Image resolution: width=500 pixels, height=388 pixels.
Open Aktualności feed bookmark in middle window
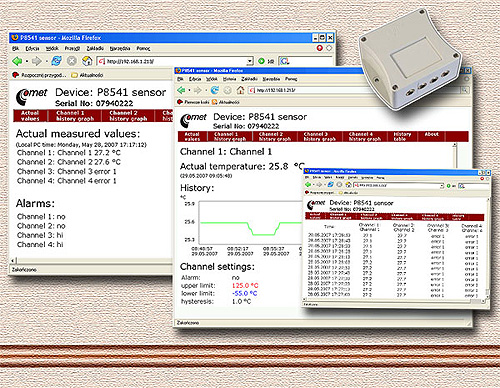click(x=226, y=102)
